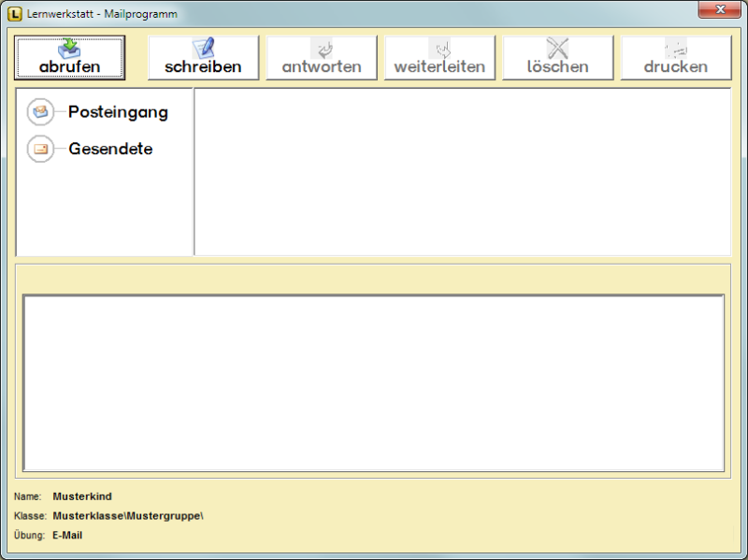Click the Lernwerkstatt app icon in the title bar
The image size is (748, 560).
click(14, 14)
